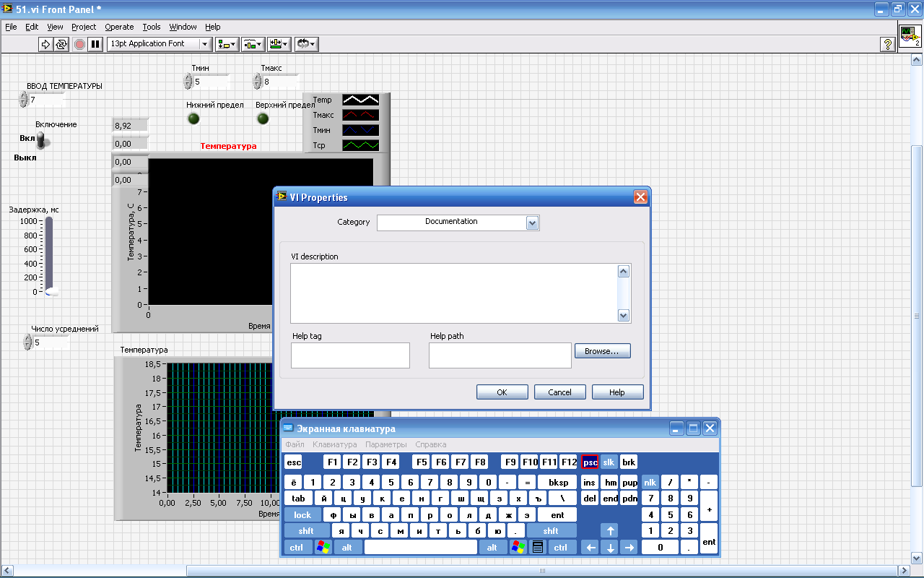Expand the Category Documentation dropdown
924x578 pixels.
(x=533, y=223)
